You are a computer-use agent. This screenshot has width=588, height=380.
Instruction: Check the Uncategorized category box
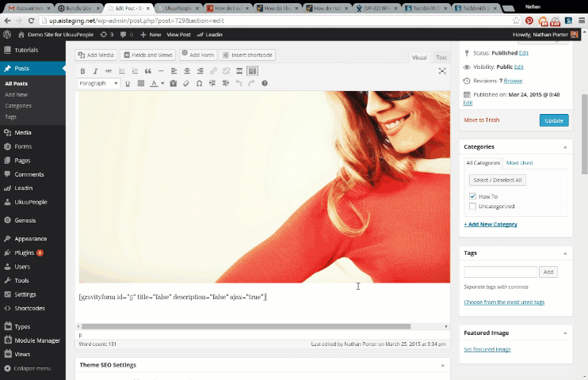(x=473, y=207)
